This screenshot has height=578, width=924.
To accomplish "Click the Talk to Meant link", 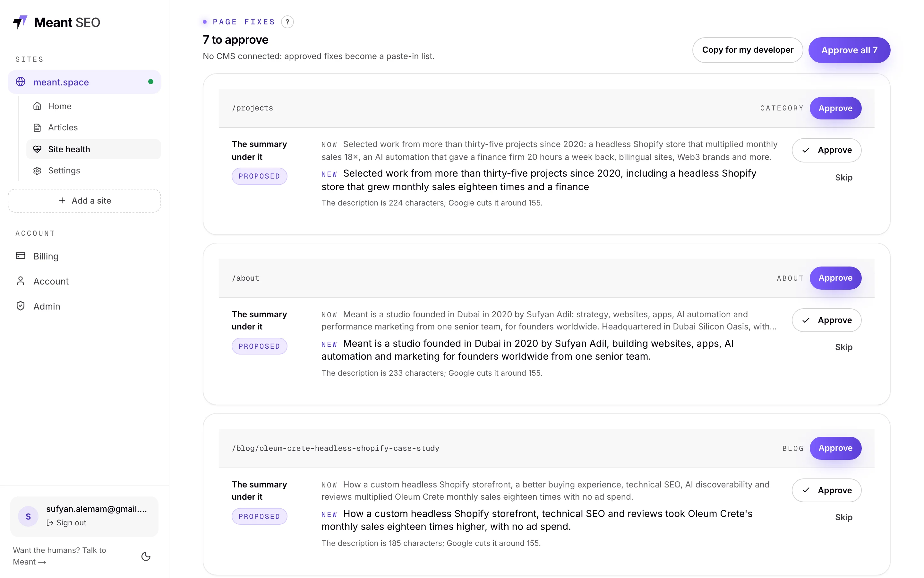I will coord(60,556).
